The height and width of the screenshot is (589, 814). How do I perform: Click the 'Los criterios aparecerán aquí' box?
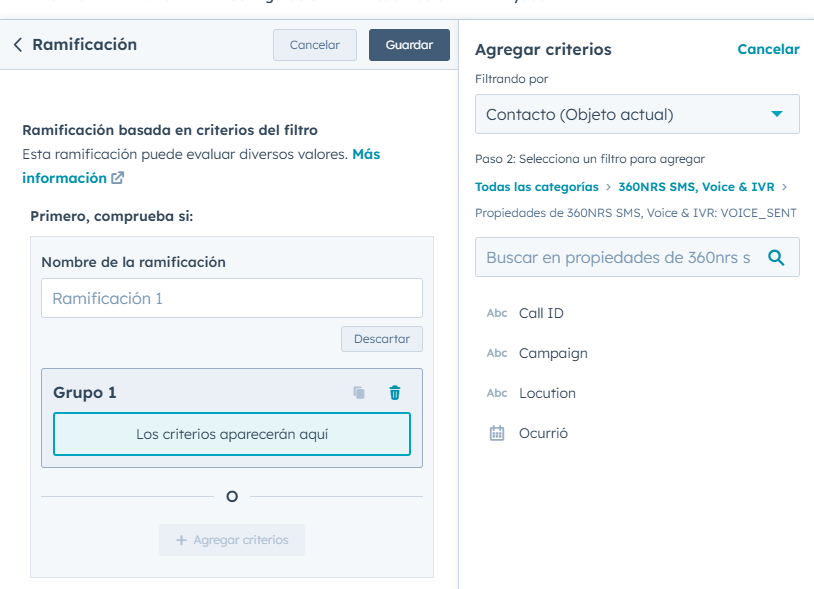(x=231, y=434)
